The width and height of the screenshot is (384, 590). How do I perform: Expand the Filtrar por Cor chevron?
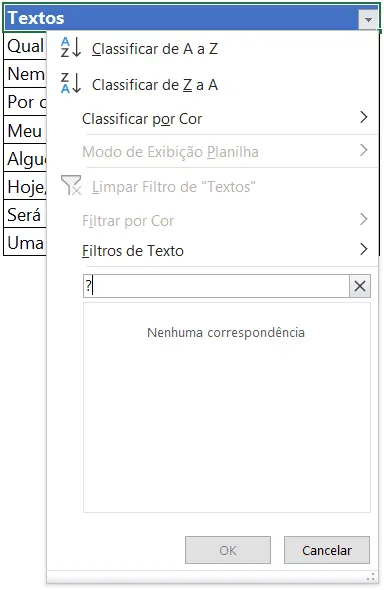(x=363, y=219)
